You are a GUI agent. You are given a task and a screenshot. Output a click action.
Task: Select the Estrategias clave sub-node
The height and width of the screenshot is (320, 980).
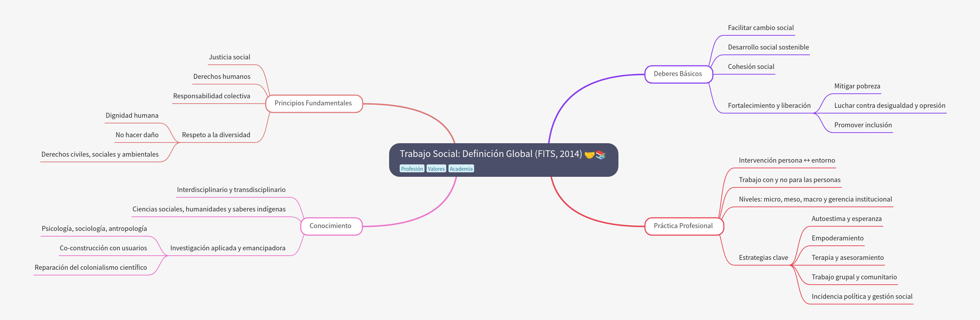pyautogui.click(x=763, y=258)
